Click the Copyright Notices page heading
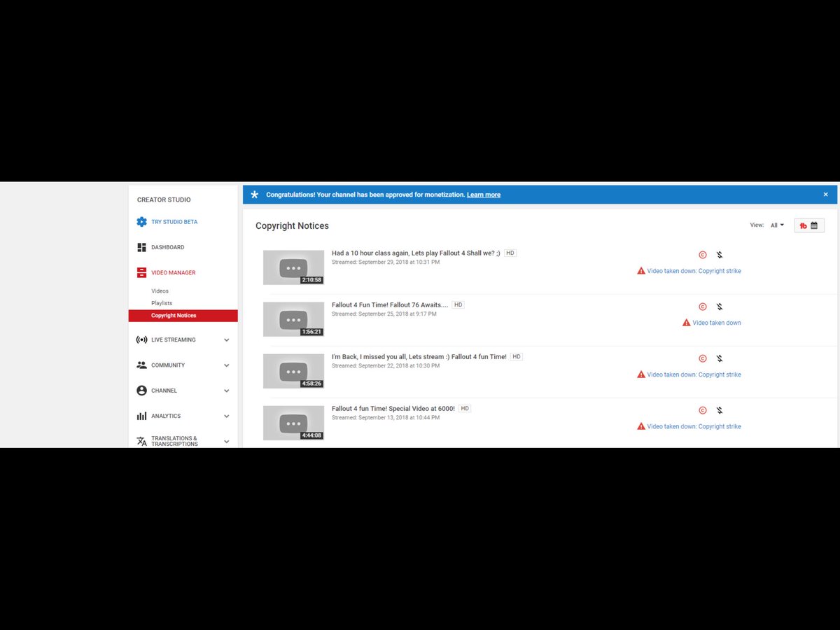Screen dimensions: 840x630 pos(292,226)
